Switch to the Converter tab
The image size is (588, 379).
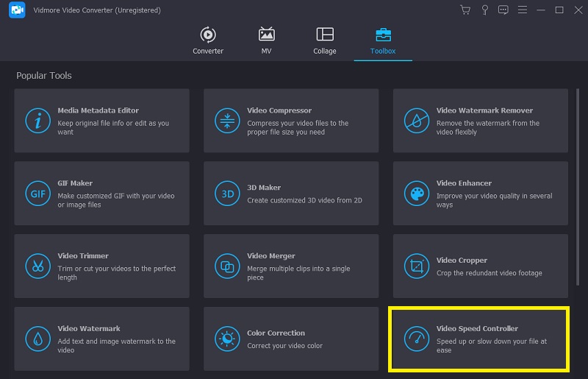pos(208,41)
